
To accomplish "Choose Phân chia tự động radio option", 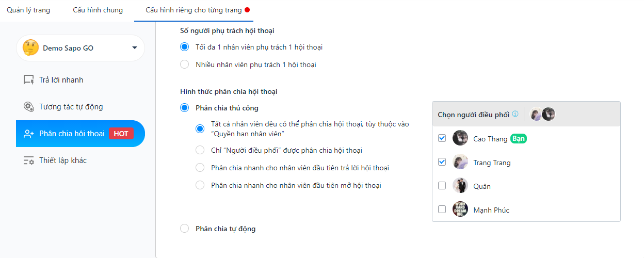I will point(185,229).
